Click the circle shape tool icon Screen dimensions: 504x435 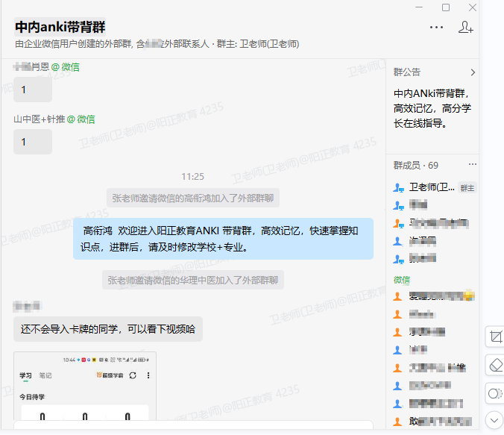tap(495, 393)
